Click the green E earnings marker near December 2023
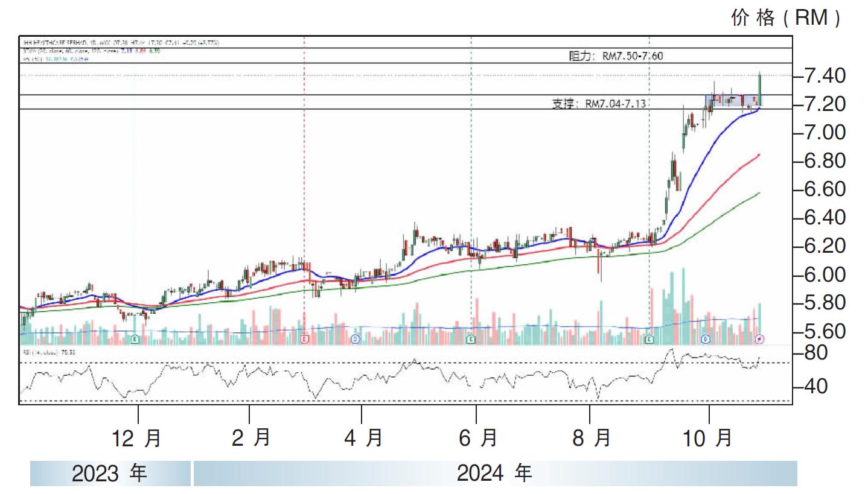The height and width of the screenshot is (494, 868). pyautogui.click(x=135, y=340)
